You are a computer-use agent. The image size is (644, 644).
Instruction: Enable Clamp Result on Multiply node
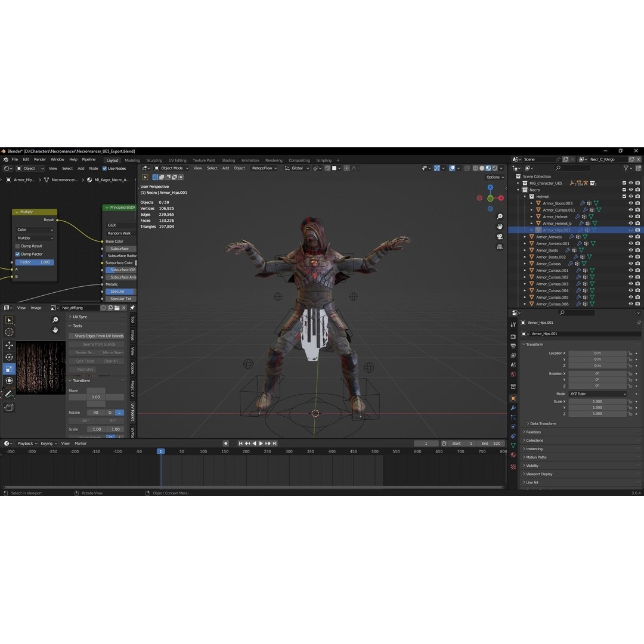(18, 246)
